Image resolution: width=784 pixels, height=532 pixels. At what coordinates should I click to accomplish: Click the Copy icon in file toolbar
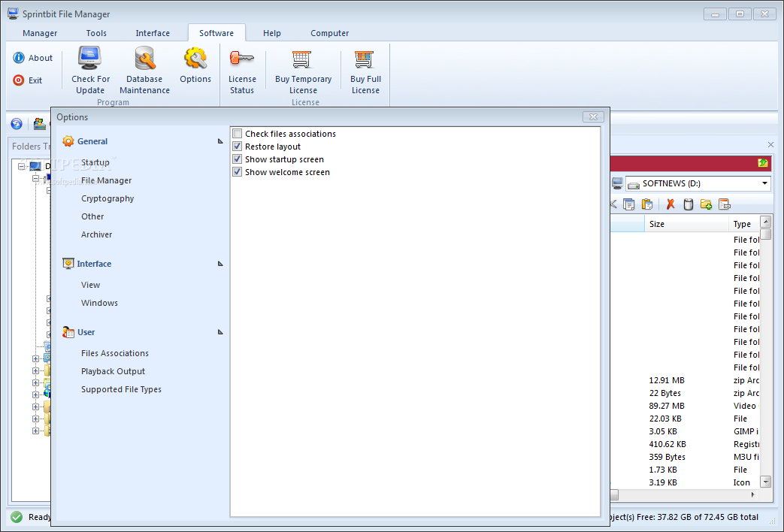click(629, 204)
